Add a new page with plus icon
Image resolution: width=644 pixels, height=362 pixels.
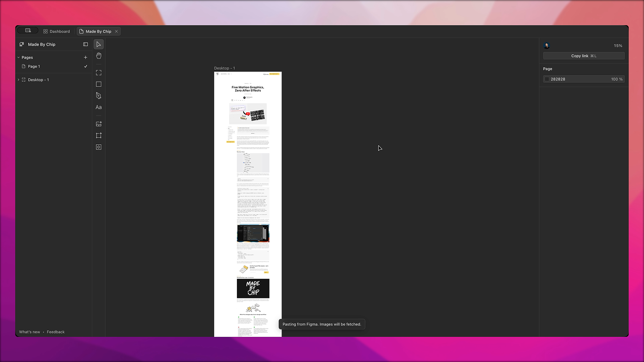[x=85, y=58]
